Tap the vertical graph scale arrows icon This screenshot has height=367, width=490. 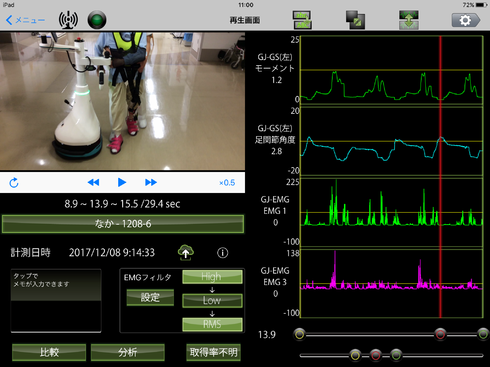tap(409, 20)
